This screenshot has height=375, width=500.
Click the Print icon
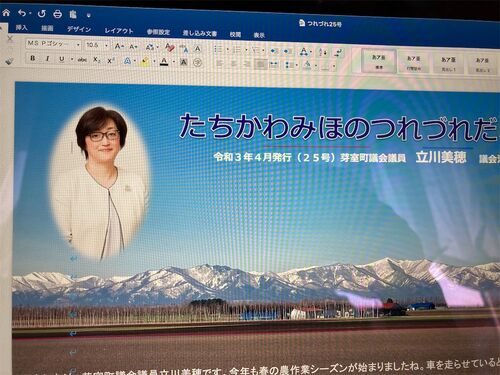[58, 14]
